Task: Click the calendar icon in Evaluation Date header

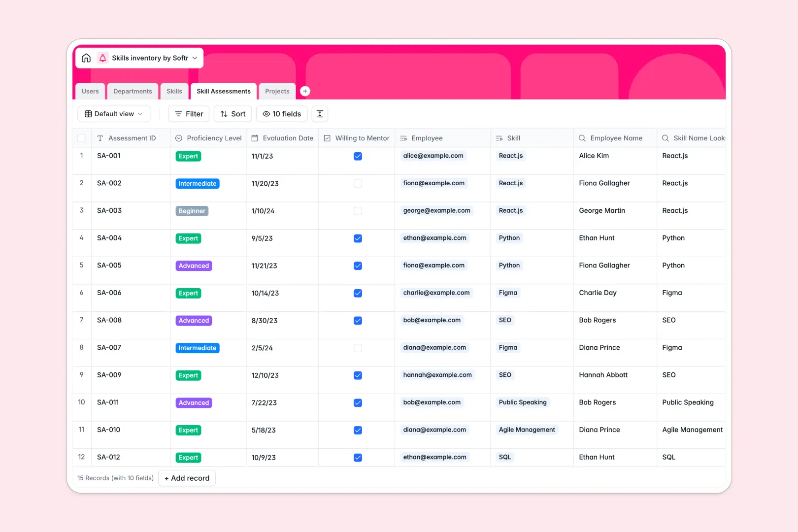Action: coord(255,138)
